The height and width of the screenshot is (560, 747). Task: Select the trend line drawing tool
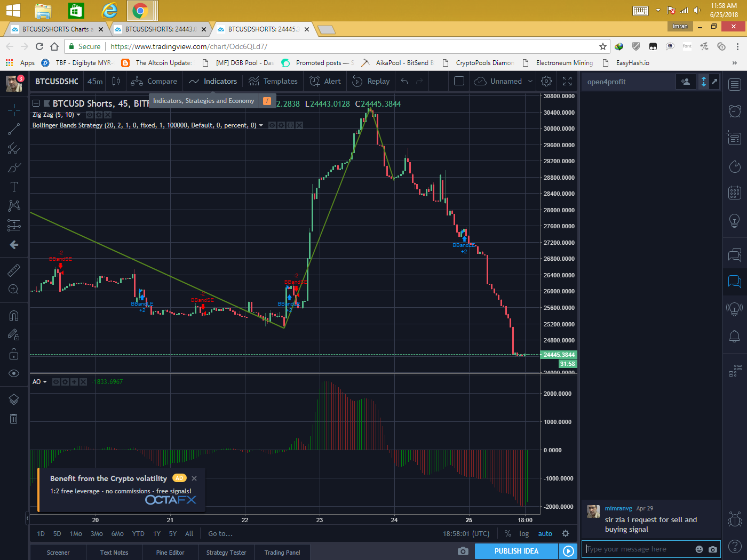14,129
